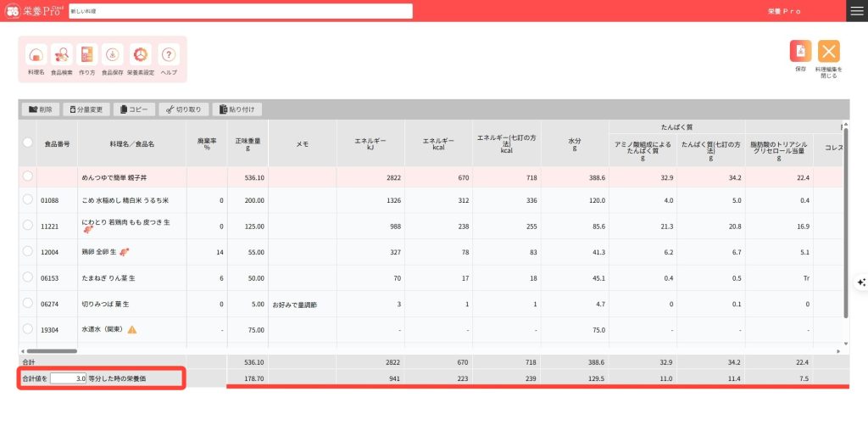Click the お好みで量調節 memo cell

tap(303, 304)
